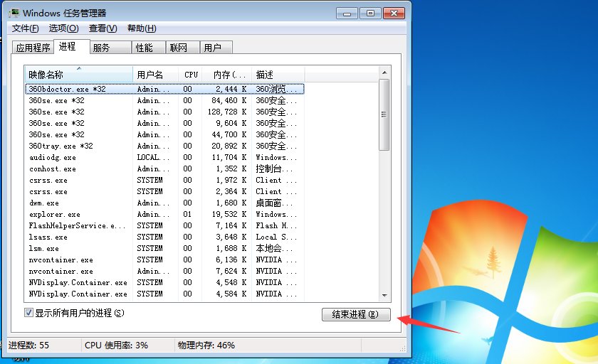
Task: Select the 360tray.exe *32 process
Action: pos(164,146)
